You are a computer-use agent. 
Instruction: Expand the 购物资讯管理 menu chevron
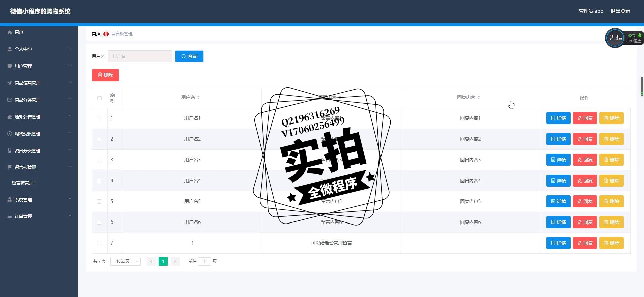(x=70, y=133)
